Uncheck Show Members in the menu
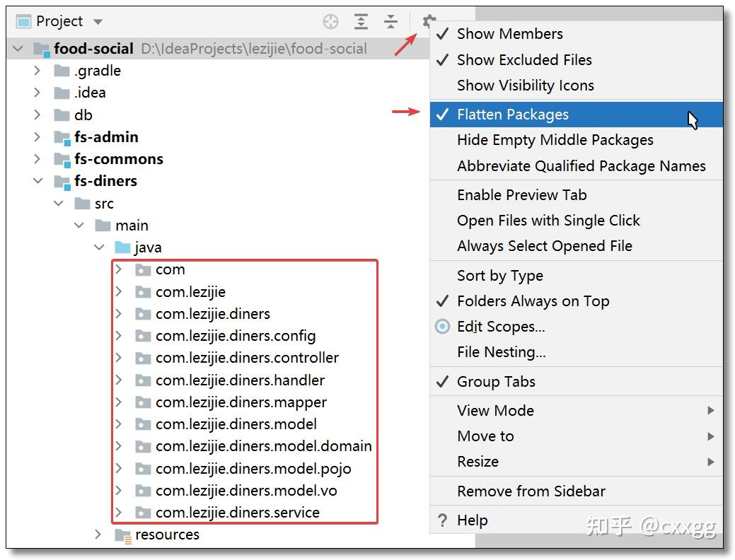The image size is (735, 560). [x=509, y=33]
